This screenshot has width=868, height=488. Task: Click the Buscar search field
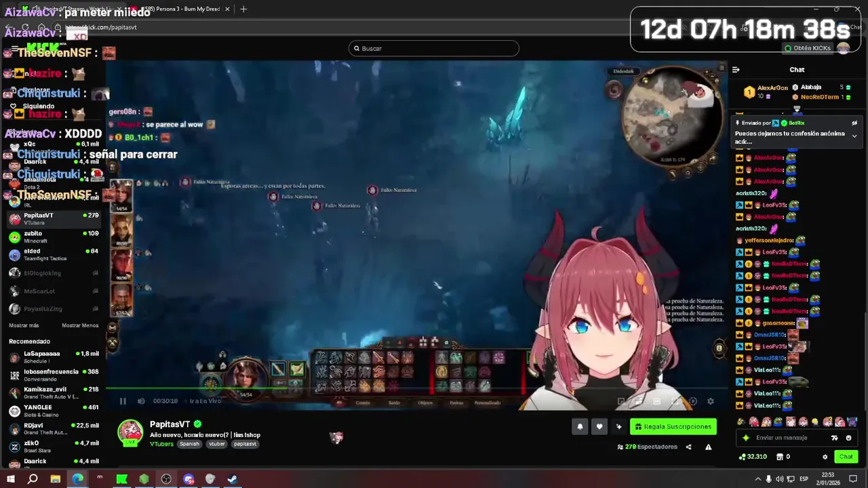pos(434,48)
